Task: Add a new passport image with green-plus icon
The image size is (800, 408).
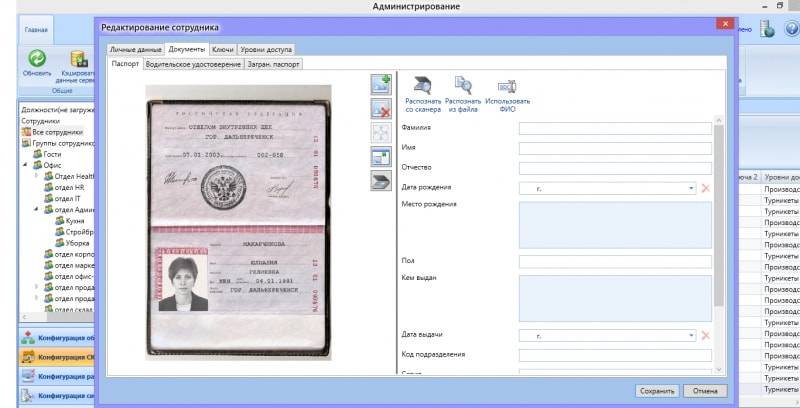Action: click(381, 84)
